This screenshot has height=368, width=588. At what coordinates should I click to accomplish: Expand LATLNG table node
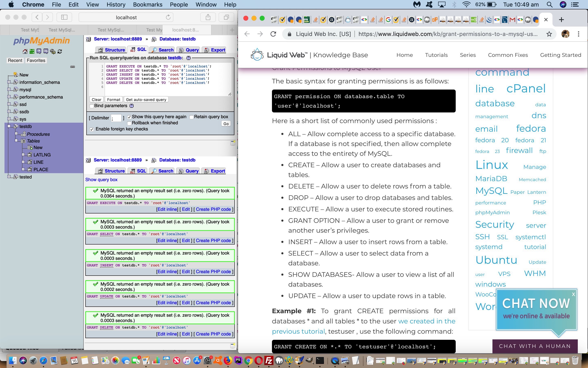[23, 155]
